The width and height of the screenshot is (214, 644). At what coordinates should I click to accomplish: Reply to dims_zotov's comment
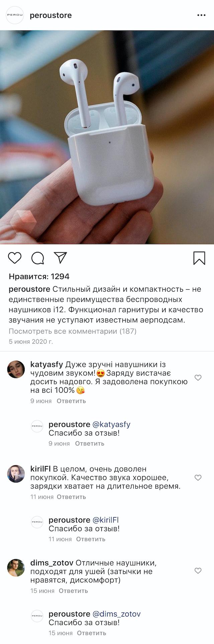[x=73, y=591]
